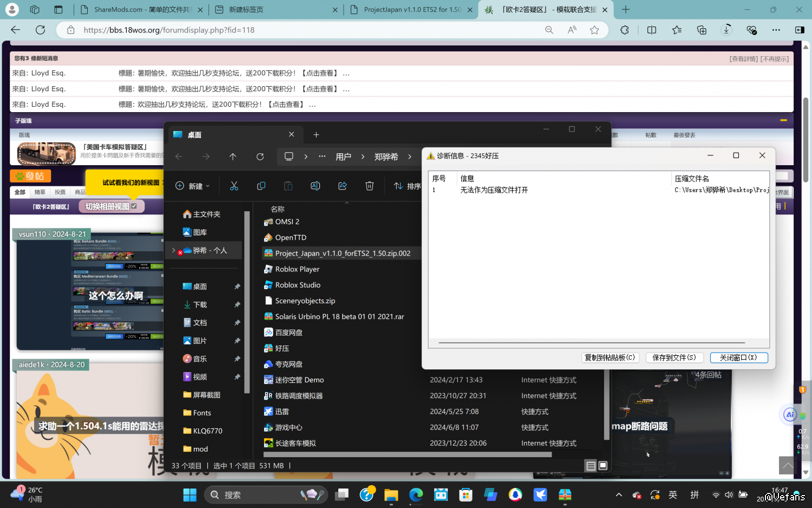Toggle the 切换相册视图 checkbox
812x508 pixels.
[x=134, y=206]
